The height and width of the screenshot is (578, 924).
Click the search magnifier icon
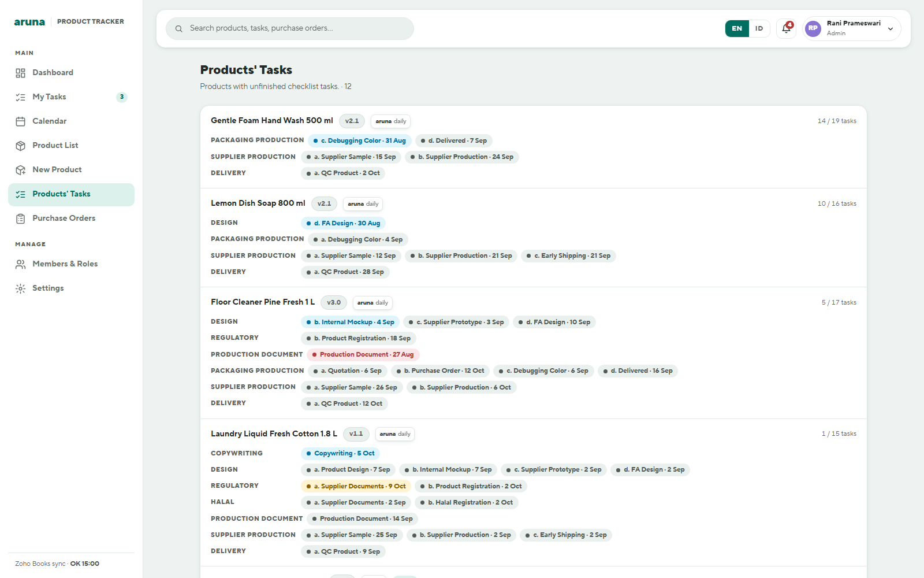tap(179, 28)
